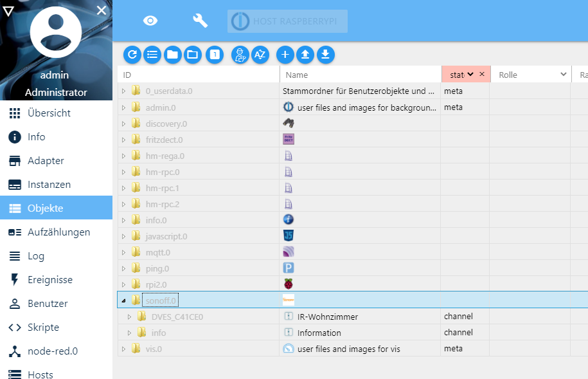588x379 pixels.
Task: Toggle view mode eye icon in top bar
Action: click(150, 21)
